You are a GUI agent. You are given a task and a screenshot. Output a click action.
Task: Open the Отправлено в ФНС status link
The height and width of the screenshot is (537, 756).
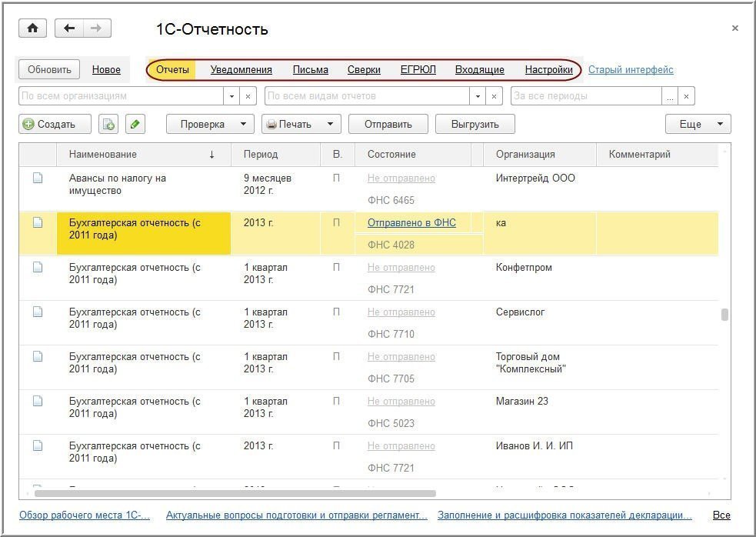point(411,223)
